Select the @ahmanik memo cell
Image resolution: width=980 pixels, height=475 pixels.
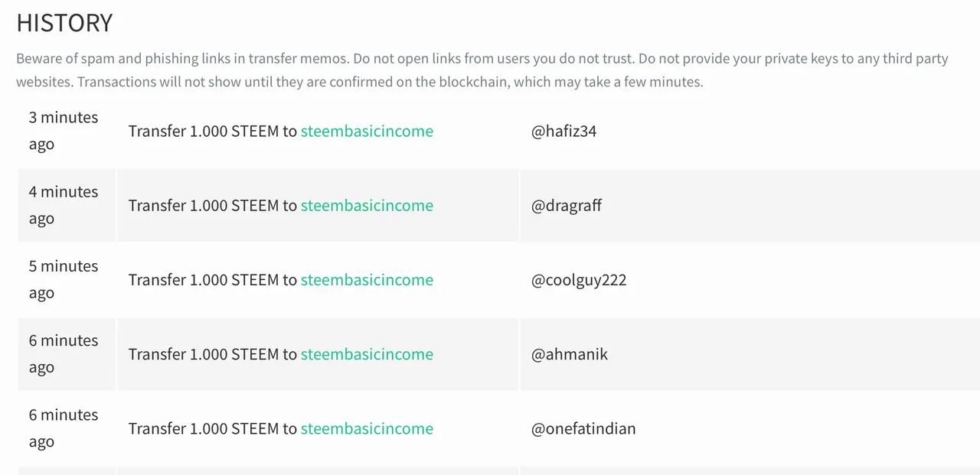click(750, 354)
